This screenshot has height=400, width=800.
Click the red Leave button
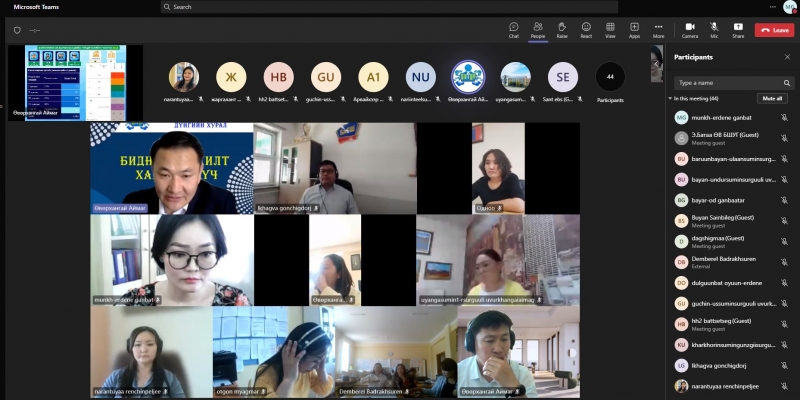click(x=774, y=30)
